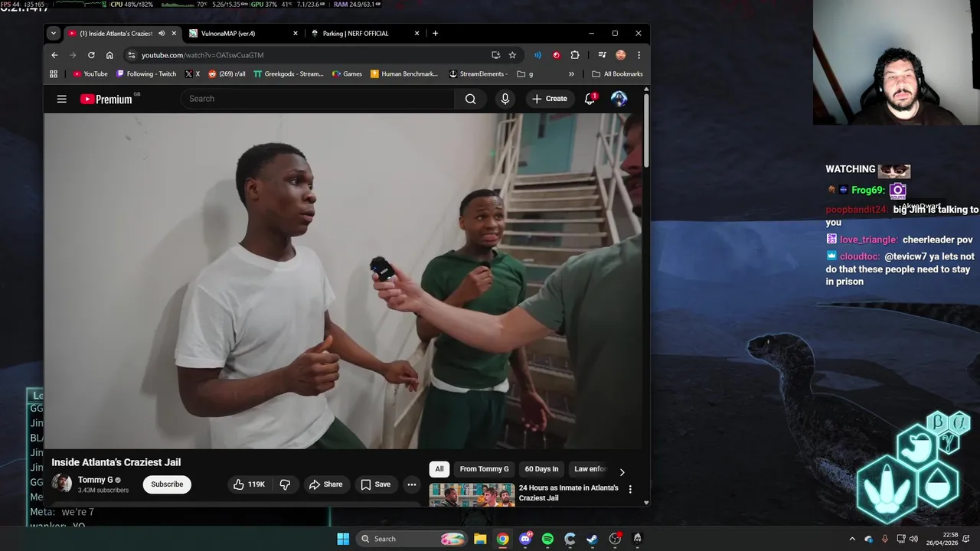Open Spotify from the taskbar

[547, 539]
